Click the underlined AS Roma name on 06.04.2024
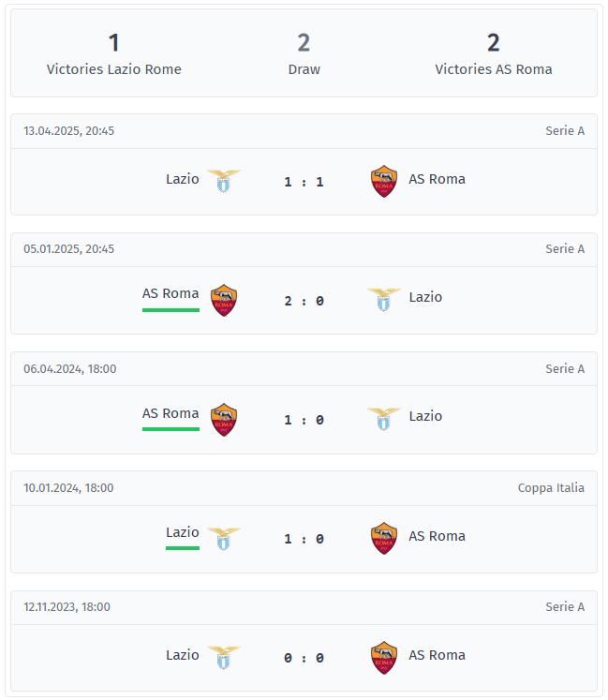608x700 pixels. [x=171, y=413]
